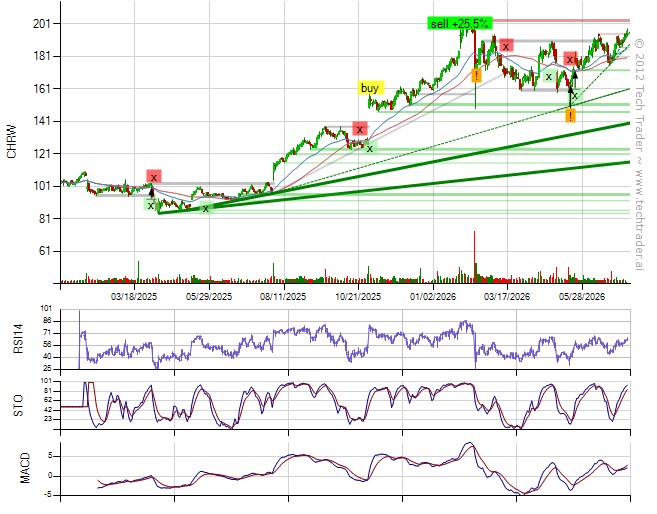Click the 05/28/2026 date label

(x=582, y=297)
